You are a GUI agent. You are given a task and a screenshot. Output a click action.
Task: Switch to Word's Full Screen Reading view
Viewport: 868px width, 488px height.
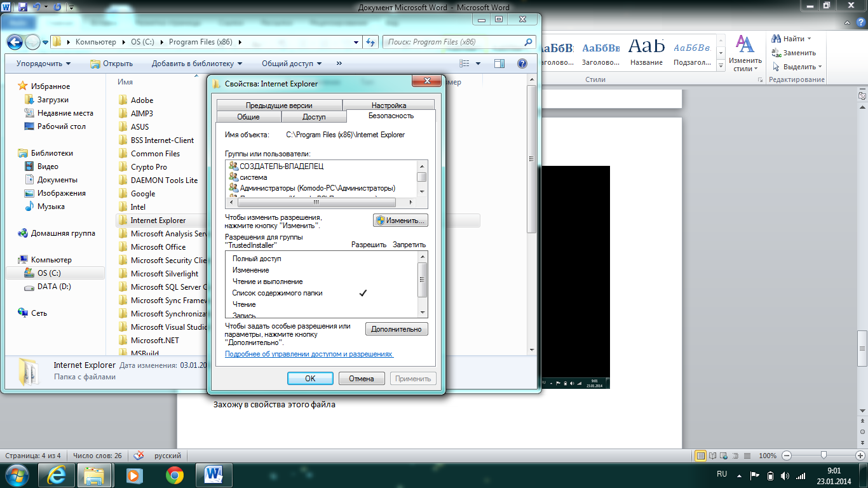[x=713, y=456]
